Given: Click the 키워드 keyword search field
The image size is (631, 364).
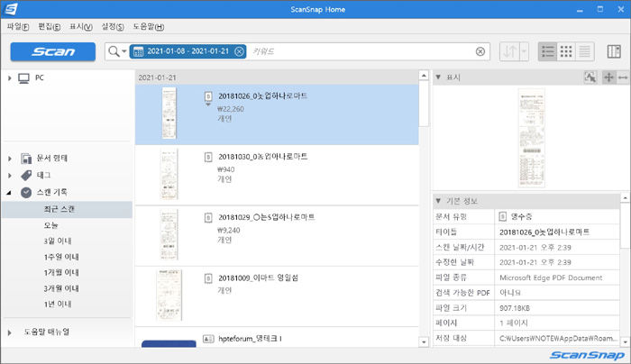Looking at the screenshot, I should [x=361, y=51].
